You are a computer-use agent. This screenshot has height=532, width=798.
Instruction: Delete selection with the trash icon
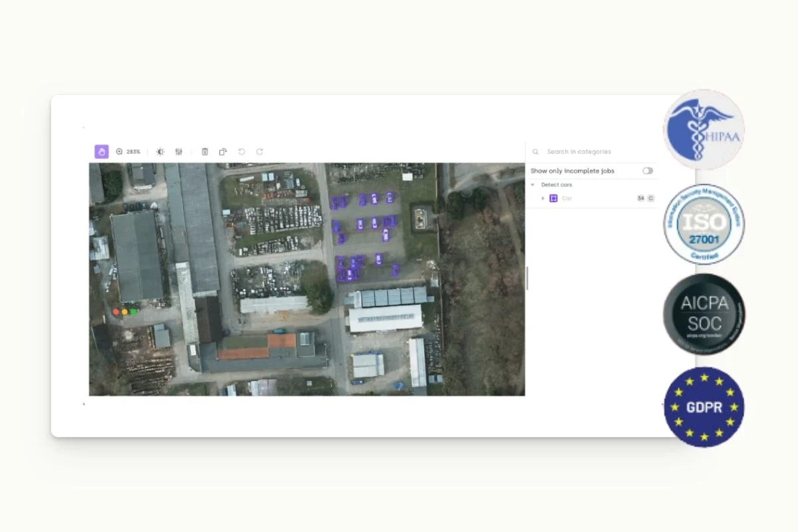[x=205, y=152]
